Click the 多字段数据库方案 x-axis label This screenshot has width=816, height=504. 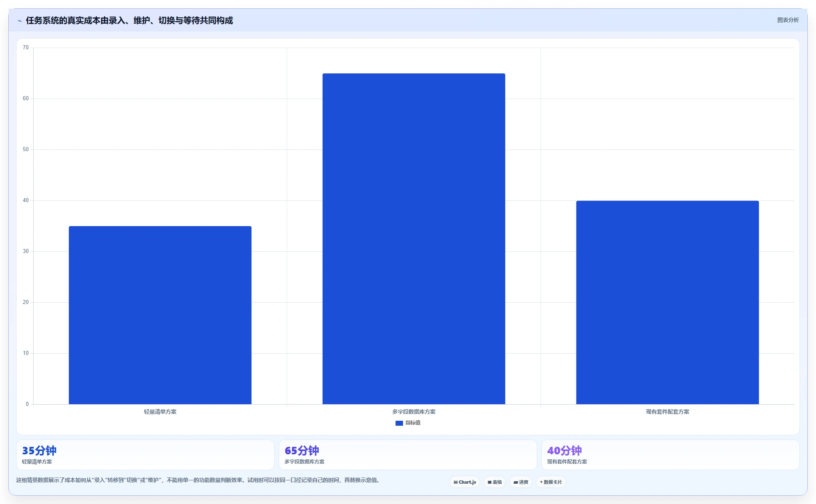pyautogui.click(x=414, y=412)
